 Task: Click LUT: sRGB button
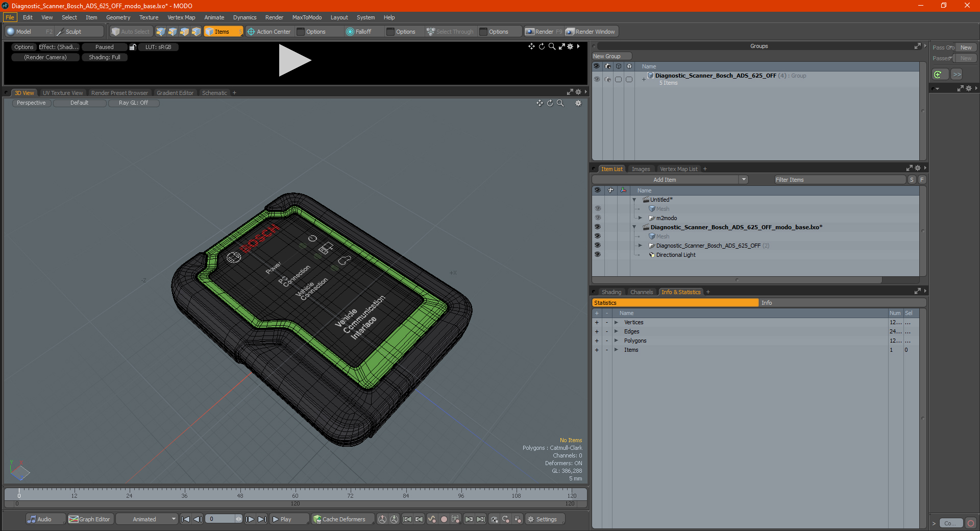[x=158, y=47]
